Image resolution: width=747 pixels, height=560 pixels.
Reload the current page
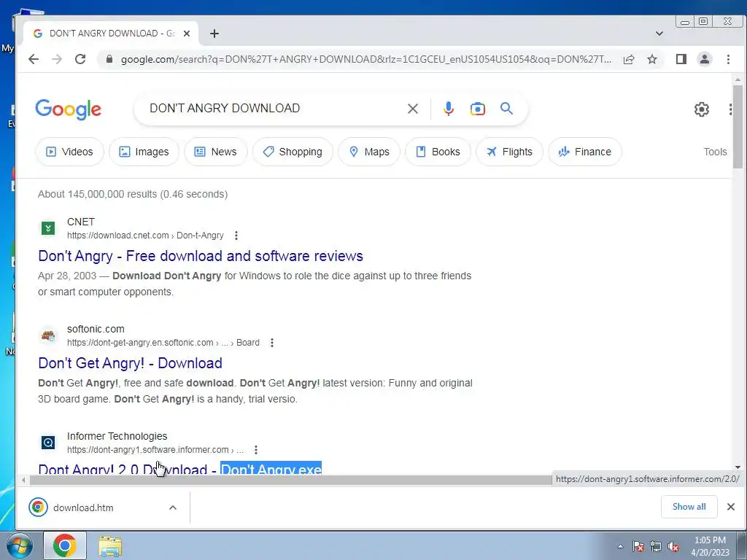pyautogui.click(x=80, y=59)
